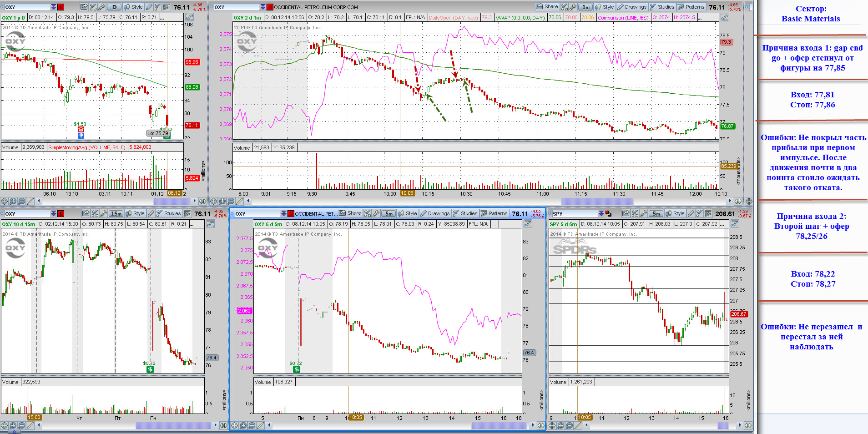Click wrench settings icon in OXY 5m chart

[376, 213]
